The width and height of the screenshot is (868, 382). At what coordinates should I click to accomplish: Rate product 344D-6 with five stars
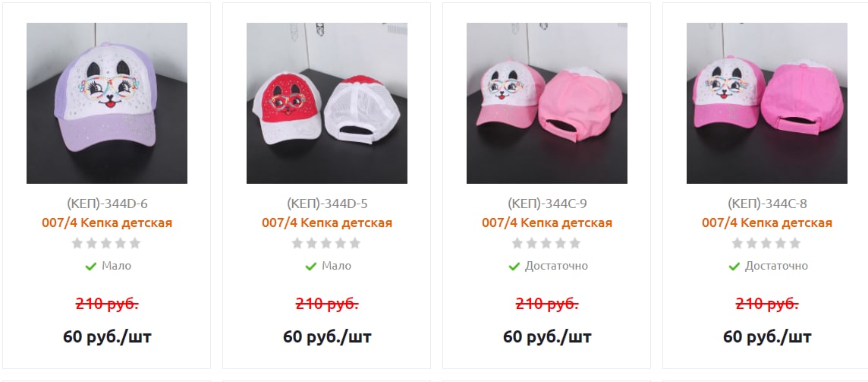pos(135,243)
